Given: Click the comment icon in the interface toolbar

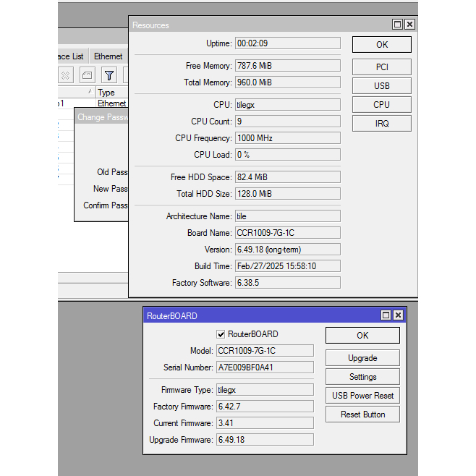Looking at the screenshot, I should 87,75.
